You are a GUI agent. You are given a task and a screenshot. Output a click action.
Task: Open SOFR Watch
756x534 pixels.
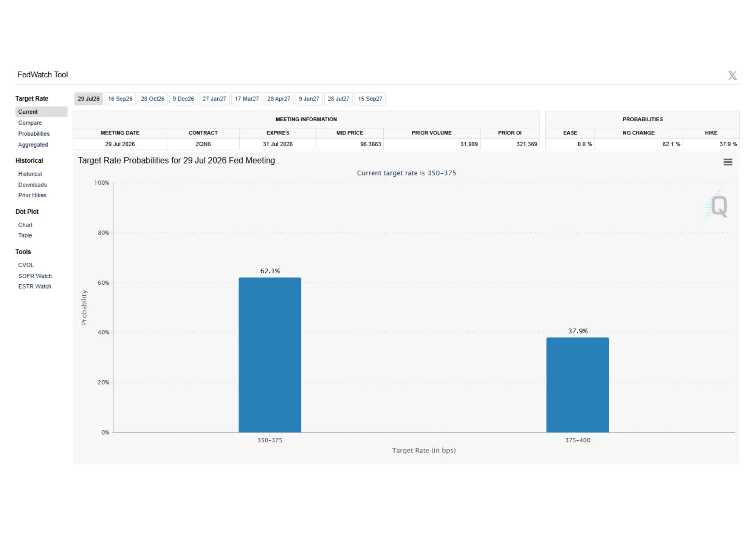(x=35, y=276)
